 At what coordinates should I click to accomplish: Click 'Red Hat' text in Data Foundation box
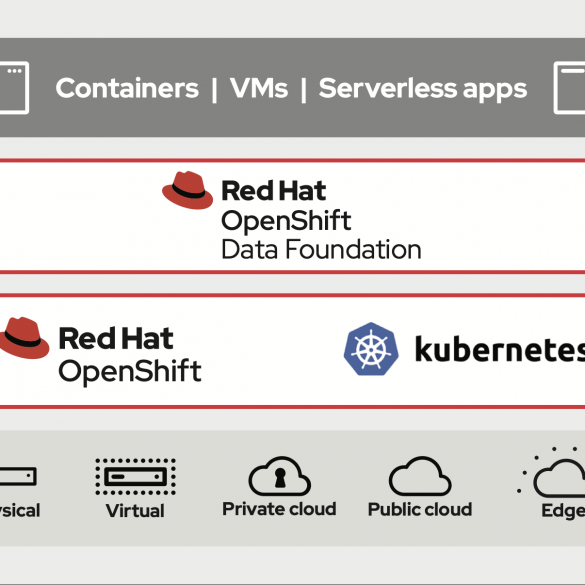[274, 191]
